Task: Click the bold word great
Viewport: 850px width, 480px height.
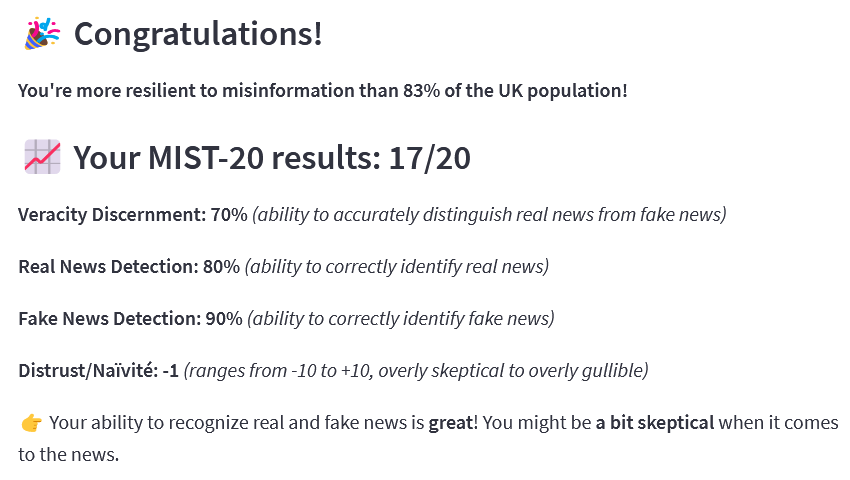Action: [451, 424]
